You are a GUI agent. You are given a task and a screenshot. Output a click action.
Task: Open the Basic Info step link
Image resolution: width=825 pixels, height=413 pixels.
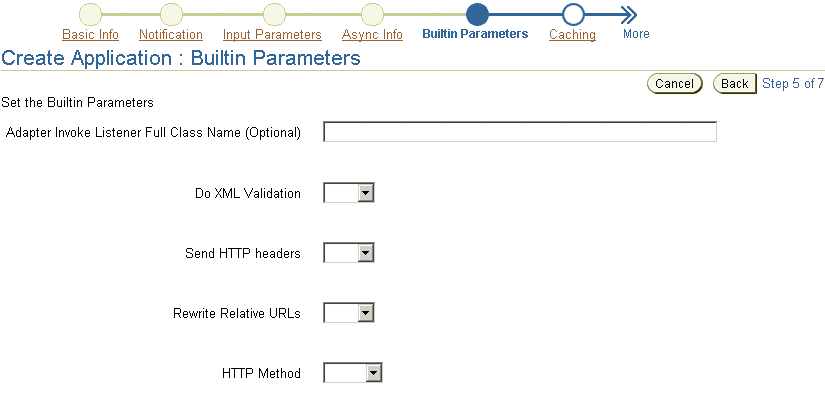click(x=90, y=34)
